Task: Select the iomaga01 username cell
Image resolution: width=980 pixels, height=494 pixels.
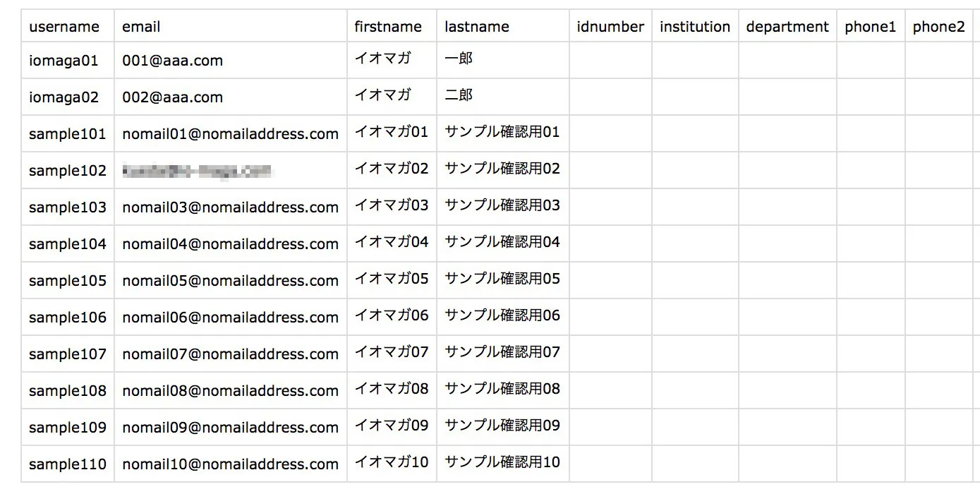Action: point(63,61)
